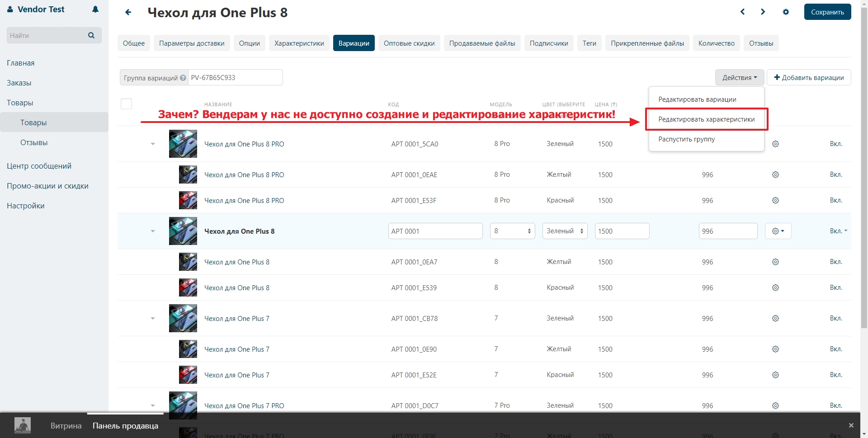Switch to the Параметры доставки tab

click(192, 43)
